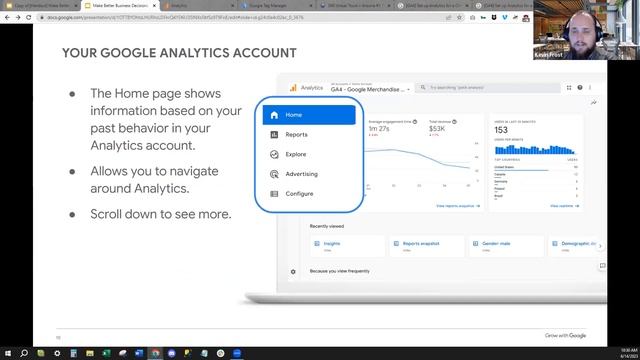The height and width of the screenshot is (360, 640).
Task: Click Recently viewed heading
Action: (x=327, y=226)
